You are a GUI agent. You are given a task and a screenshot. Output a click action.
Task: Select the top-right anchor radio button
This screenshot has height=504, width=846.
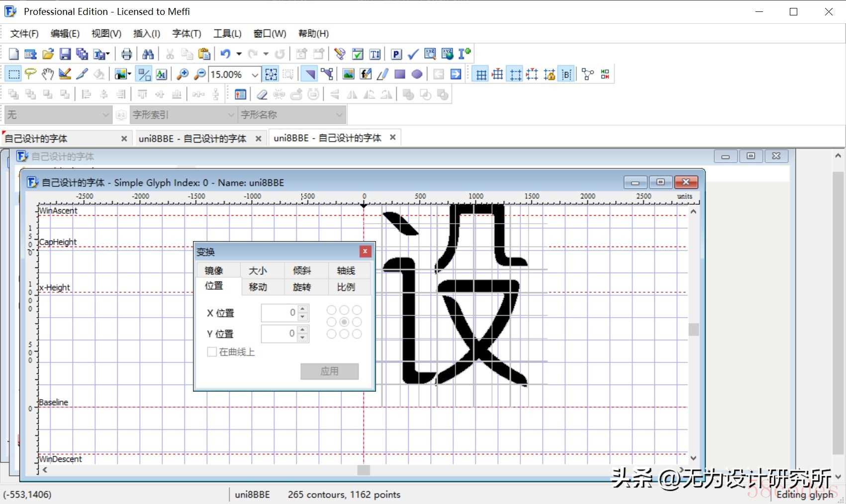click(357, 310)
